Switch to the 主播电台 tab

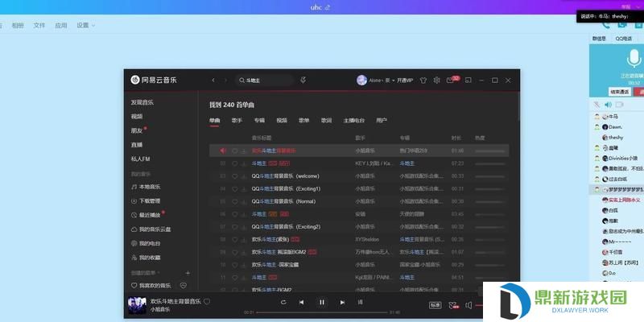(x=354, y=120)
